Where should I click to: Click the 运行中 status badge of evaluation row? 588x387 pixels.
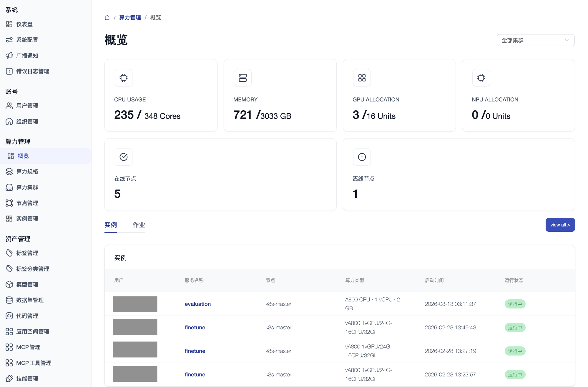pos(515,304)
